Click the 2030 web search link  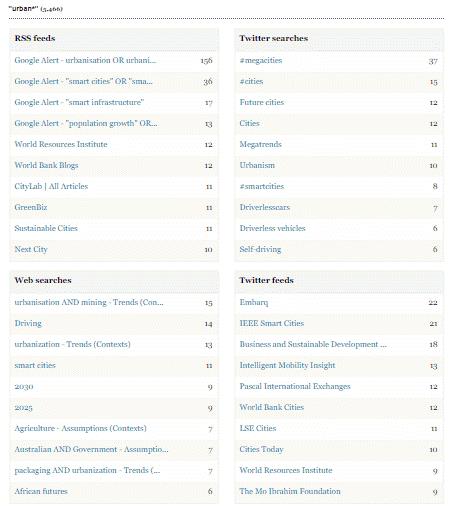point(24,386)
